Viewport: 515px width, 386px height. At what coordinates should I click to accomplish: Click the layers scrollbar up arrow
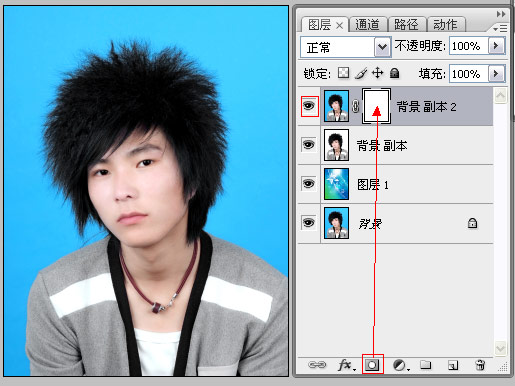pos(501,96)
